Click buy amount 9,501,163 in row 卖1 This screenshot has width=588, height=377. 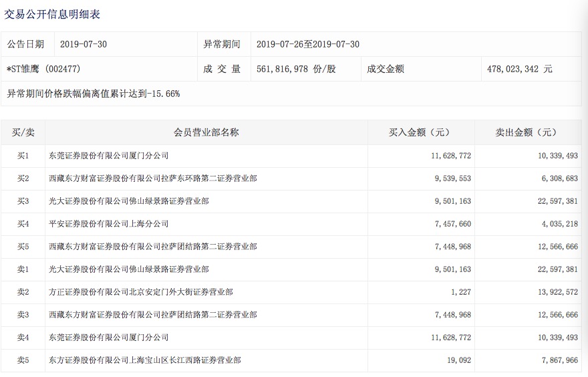tap(452, 269)
